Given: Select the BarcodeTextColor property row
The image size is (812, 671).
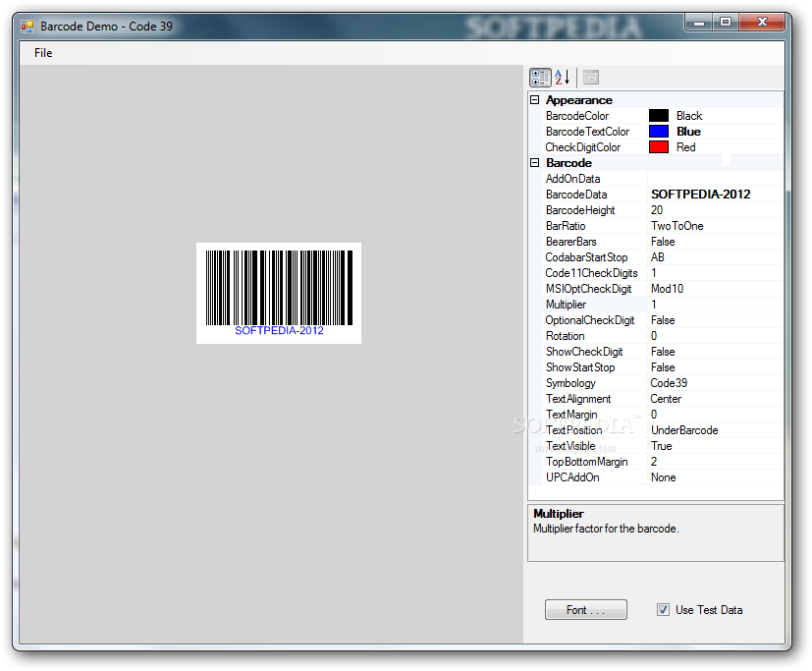Looking at the screenshot, I should click(663, 131).
